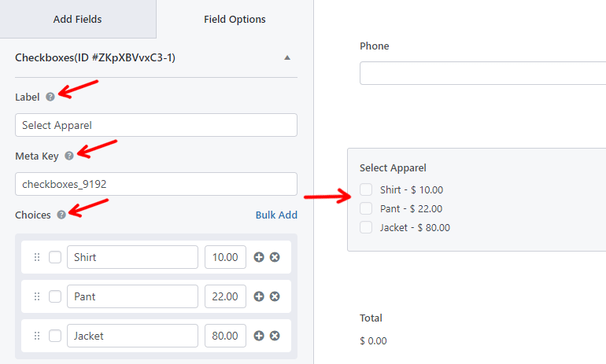
Task: Tick the default checkbox for Shirt choice
Action: click(55, 257)
